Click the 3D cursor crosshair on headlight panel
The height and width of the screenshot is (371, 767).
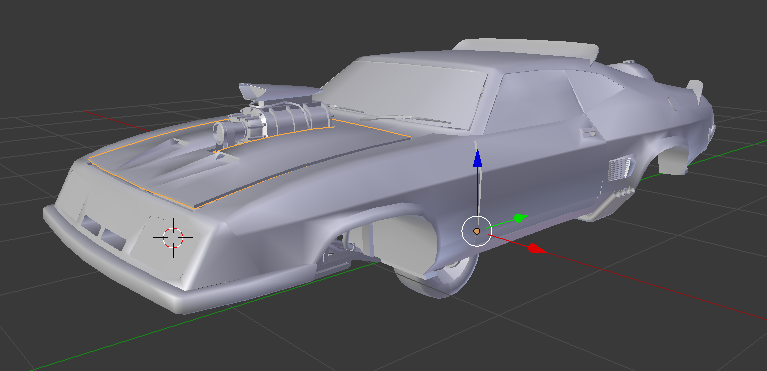click(173, 237)
